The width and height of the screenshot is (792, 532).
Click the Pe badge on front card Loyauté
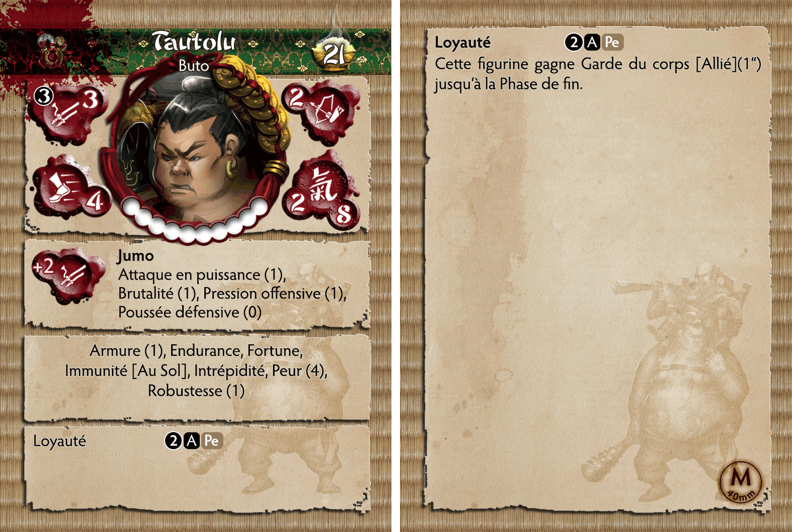point(212,441)
